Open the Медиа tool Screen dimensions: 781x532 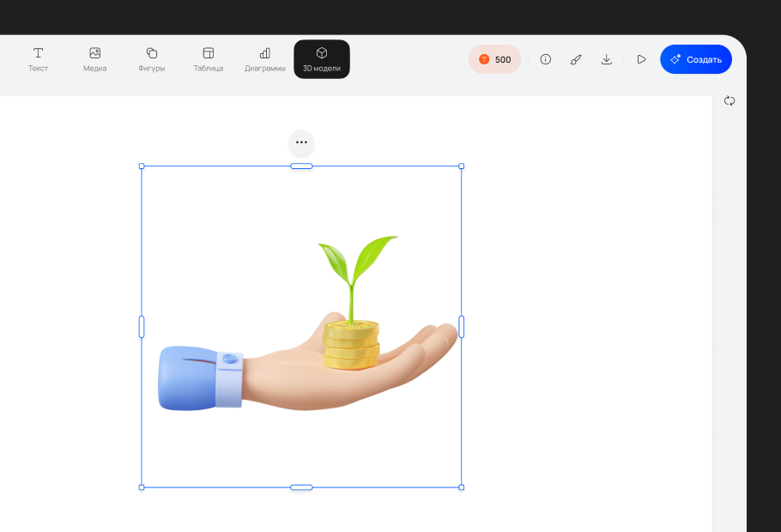[94, 59]
